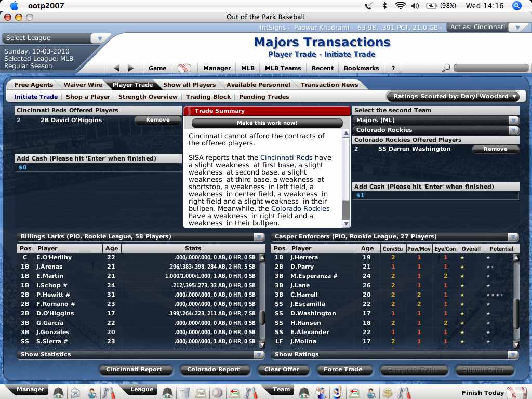Viewport: 532px width, 399px height.
Task: Switch to the Free Agents tab
Action: pyautogui.click(x=34, y=85)
